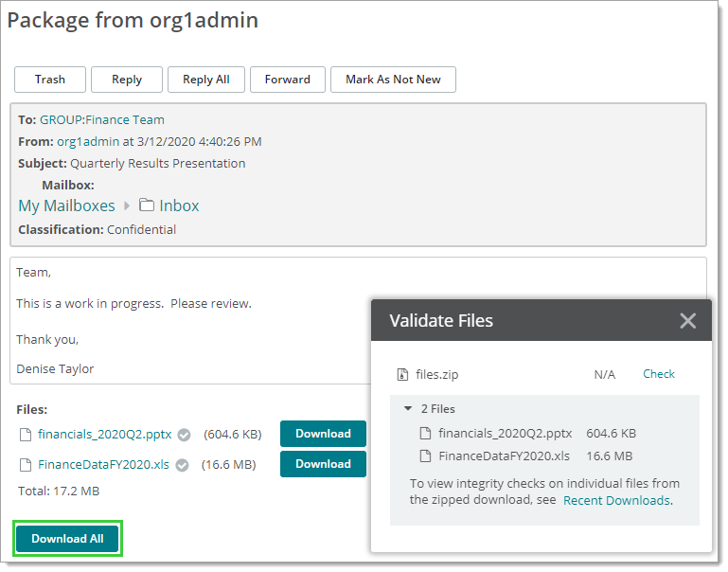Viewport: 728px width, 572px height.
Task: Click the Download All button
Action: point(67,539)
